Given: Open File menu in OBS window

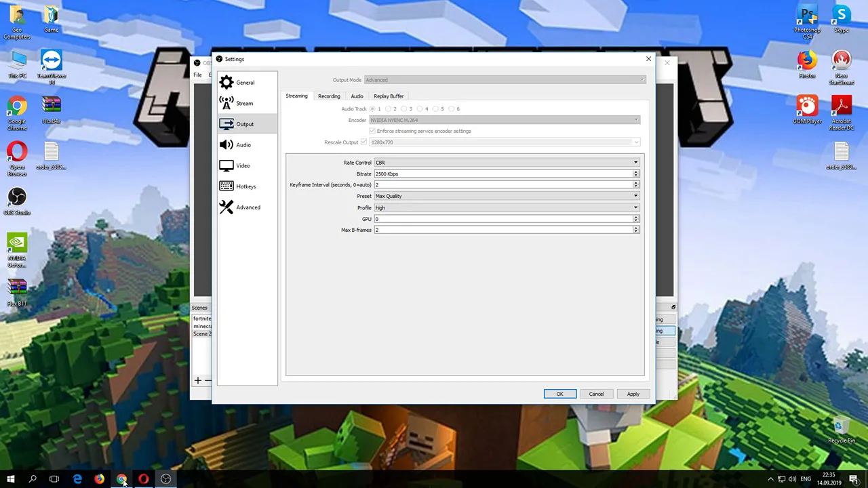Looking at the screenshot, I should click(x=197, y=75).
